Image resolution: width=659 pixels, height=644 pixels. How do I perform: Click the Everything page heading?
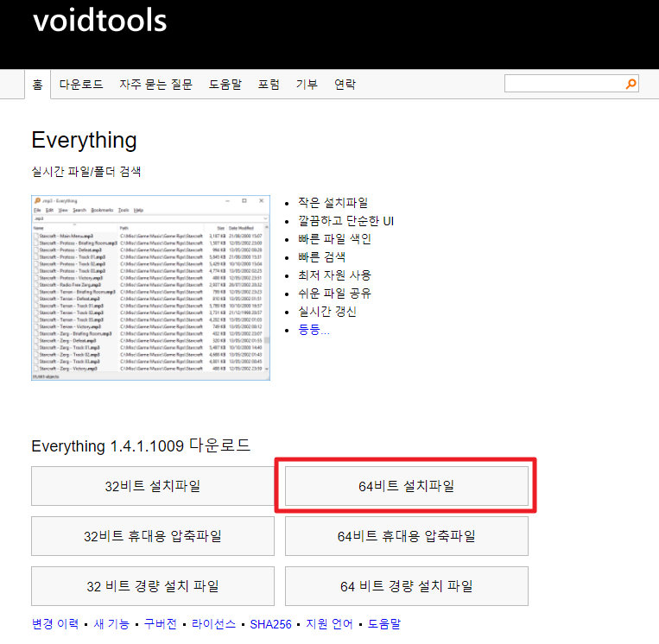click(84, 141)
